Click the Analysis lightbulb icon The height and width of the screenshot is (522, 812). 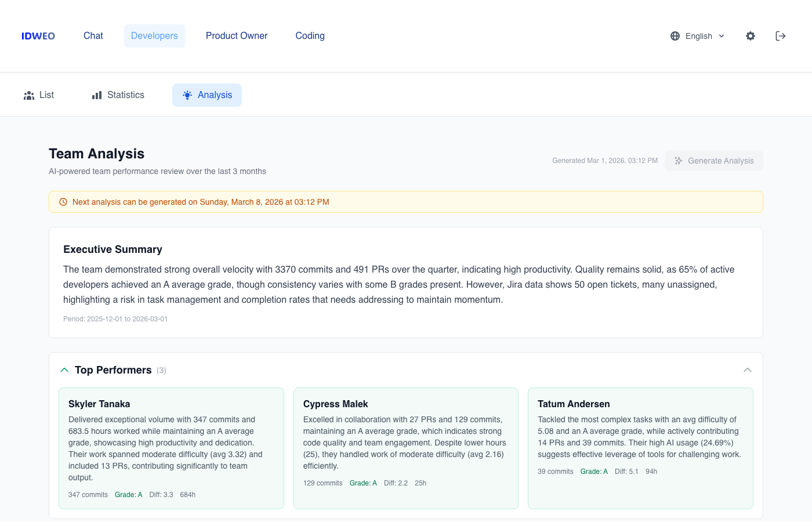click(x=187, y=95)
